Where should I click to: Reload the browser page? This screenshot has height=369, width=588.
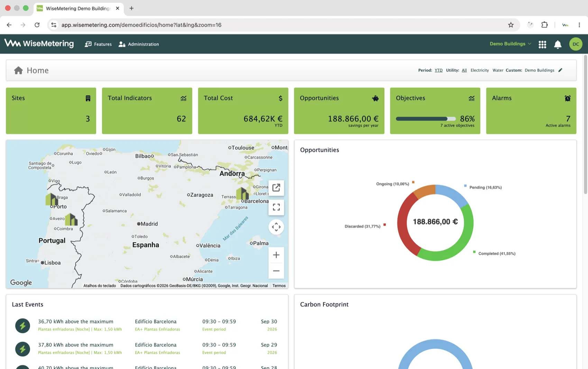37,25
